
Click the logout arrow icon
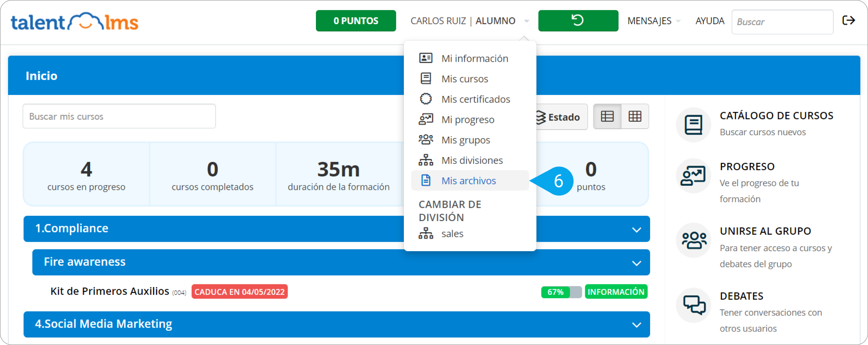pyautogui.click(x=848, y=20)
